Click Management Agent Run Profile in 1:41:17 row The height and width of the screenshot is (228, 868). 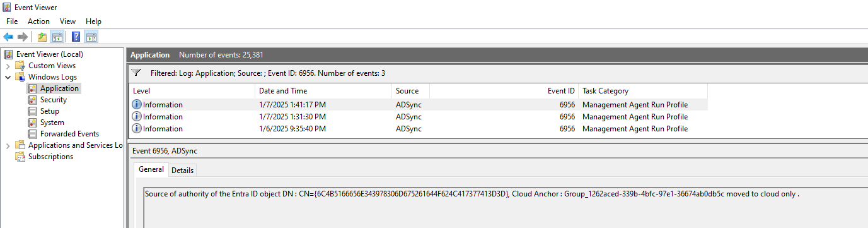pyautogui.click(x=635, y=105)
